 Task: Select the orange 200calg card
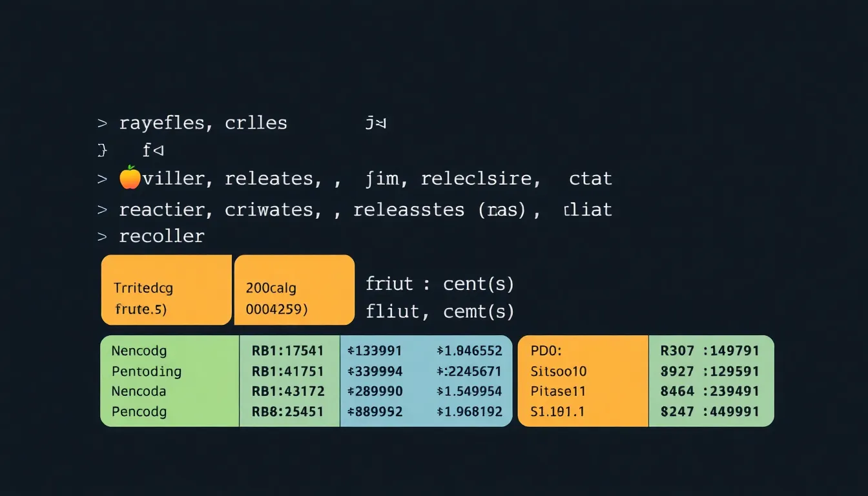(294, 290)
